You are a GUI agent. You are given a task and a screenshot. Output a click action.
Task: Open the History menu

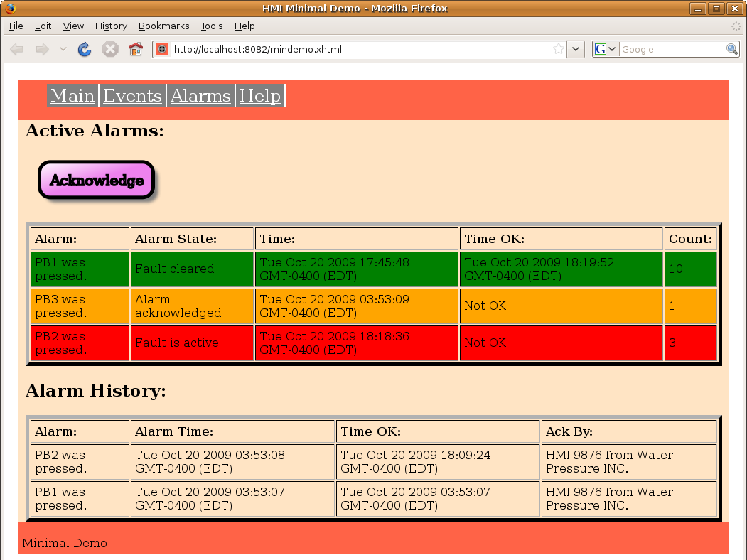(x=111, y=26)
